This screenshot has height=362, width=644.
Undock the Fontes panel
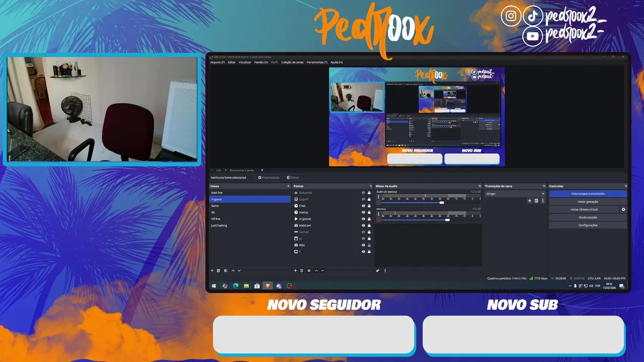pyautogui.click(x=371, y=186)
